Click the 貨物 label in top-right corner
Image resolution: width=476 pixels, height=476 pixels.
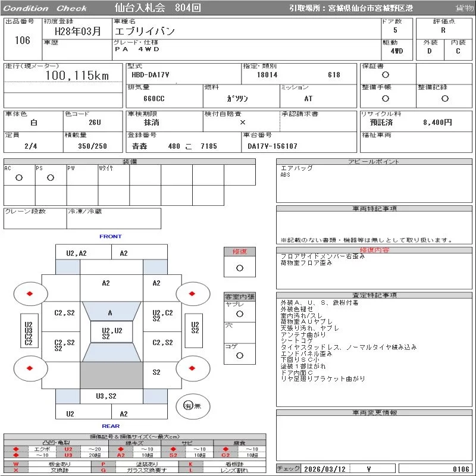(x=464, y=8)
